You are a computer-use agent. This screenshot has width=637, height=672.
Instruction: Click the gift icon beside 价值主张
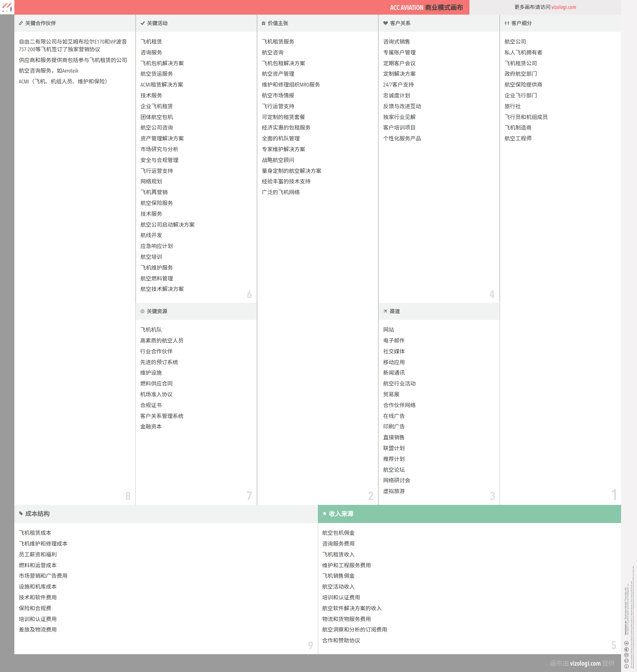point(263,23)
